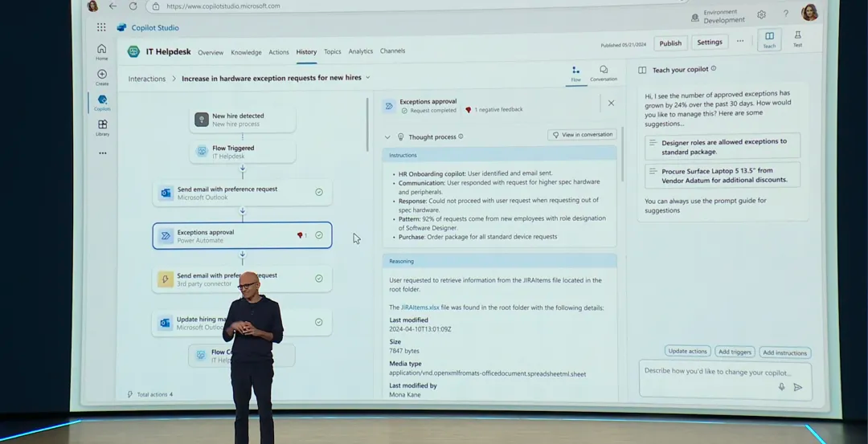868x444 pixels.
Task: Open the app launcher grid icon
Action: pyautogui.click(x=101, y=27)
